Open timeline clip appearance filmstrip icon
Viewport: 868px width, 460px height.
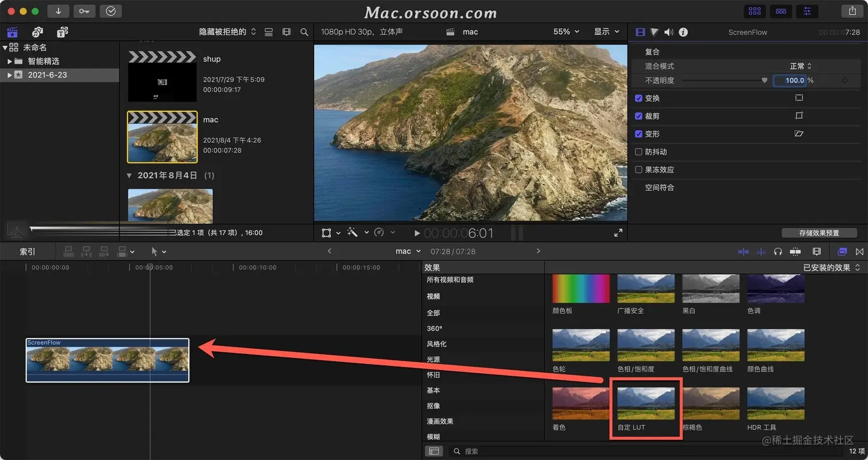817,251
